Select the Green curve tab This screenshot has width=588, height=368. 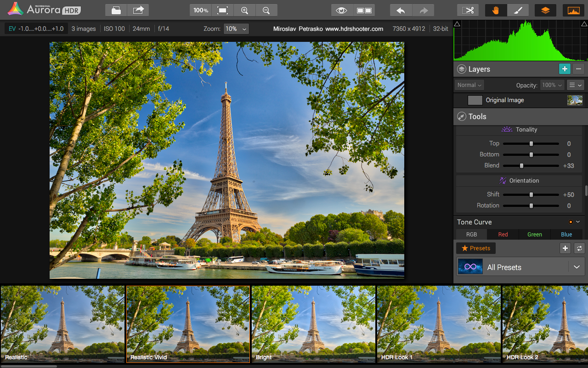click(535, 234)
